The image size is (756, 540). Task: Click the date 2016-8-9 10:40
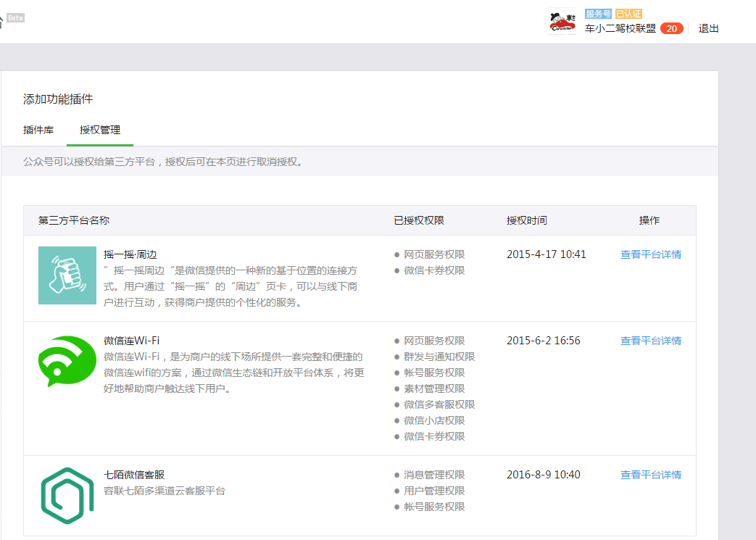544,475
